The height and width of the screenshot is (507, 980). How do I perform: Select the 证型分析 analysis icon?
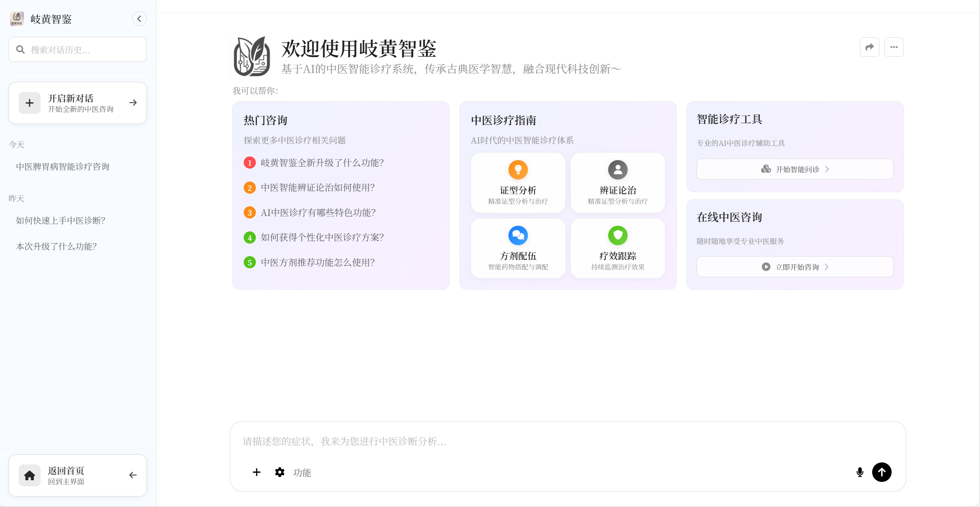[x=518, y=170]
